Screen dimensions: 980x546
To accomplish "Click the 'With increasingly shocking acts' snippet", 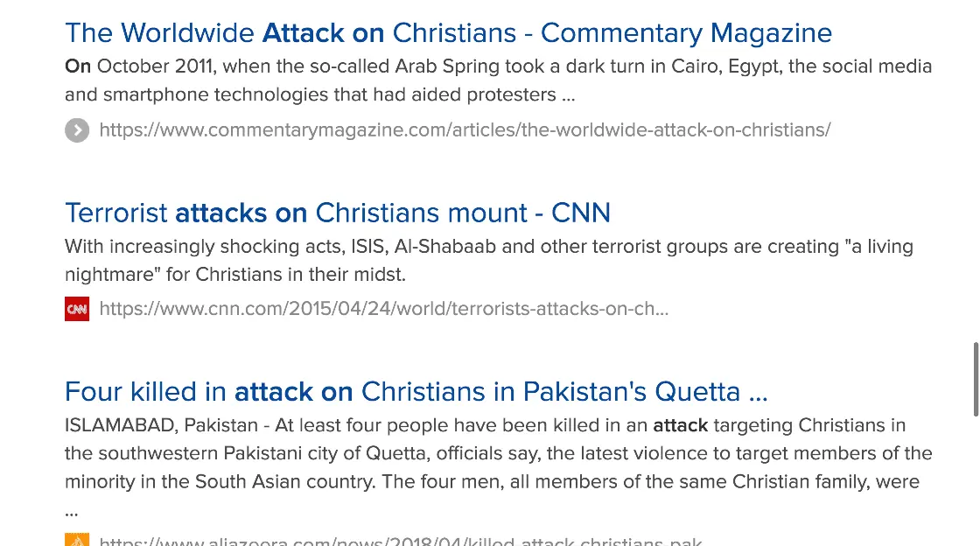I will pos(488,247).
